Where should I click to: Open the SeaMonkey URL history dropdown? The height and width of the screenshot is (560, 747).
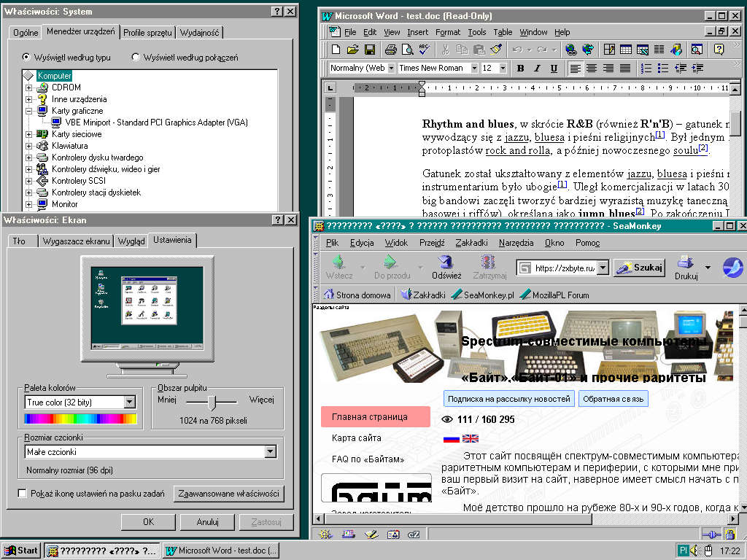point(603,268)
